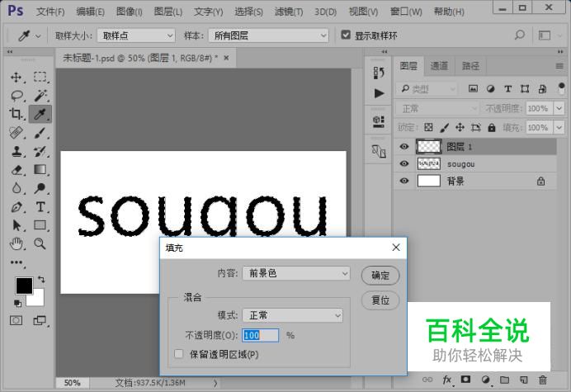Click 确定 in Fill dialog
Screen dimensions: 571x392
[x=380, y=275]
